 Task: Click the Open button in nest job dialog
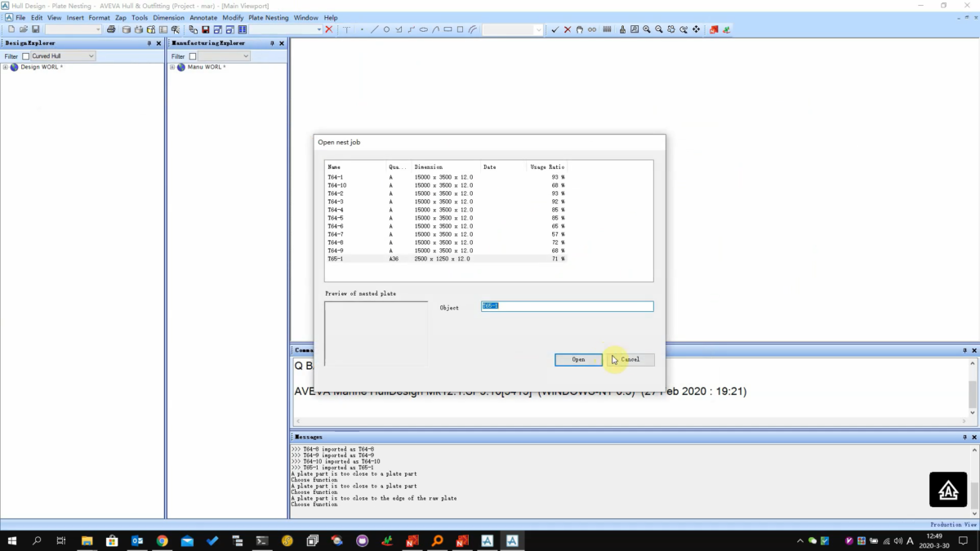(578, 359)
